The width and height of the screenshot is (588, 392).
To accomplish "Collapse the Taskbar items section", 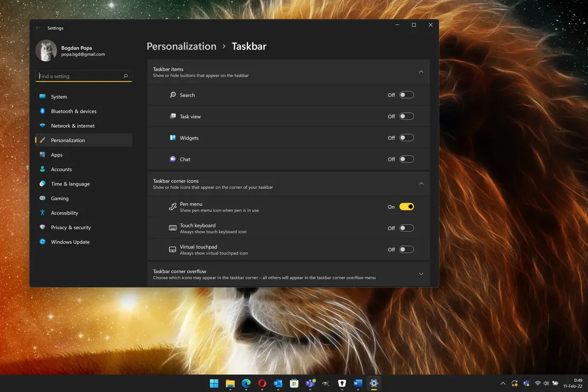I will 421,72.
